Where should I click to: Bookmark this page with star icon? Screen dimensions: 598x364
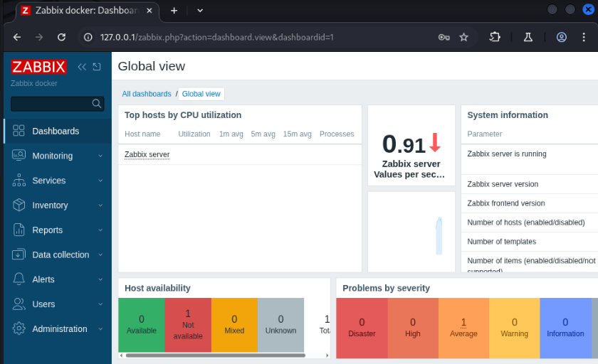[463, 37]
